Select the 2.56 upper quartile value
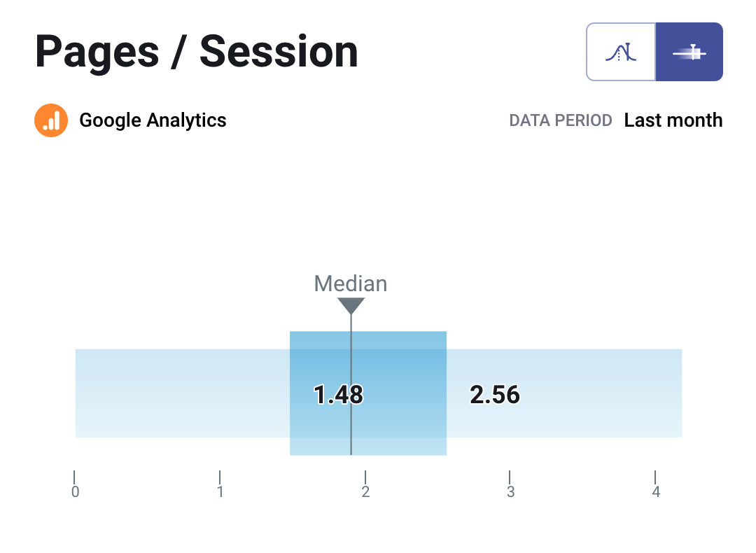 tap(495, 395)
